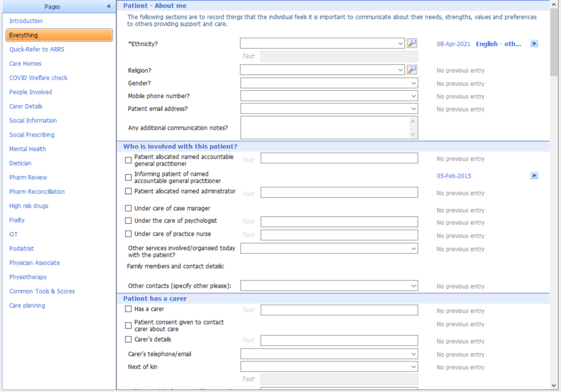The image size is (561, 392).
Task: Click the Next of kin text field
Action: click(x=339, y=379)
